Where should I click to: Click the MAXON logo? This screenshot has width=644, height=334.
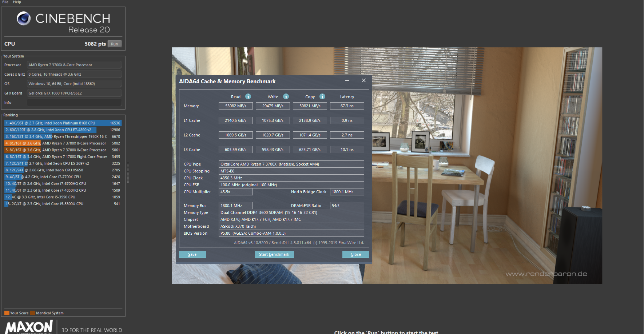point(29,327)
